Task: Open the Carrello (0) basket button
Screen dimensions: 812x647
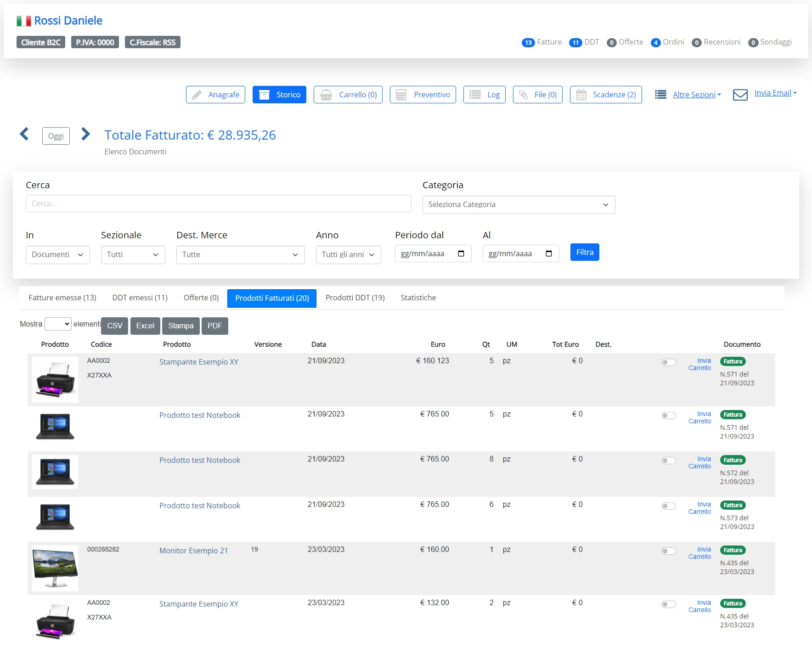Action: point(348,95)
